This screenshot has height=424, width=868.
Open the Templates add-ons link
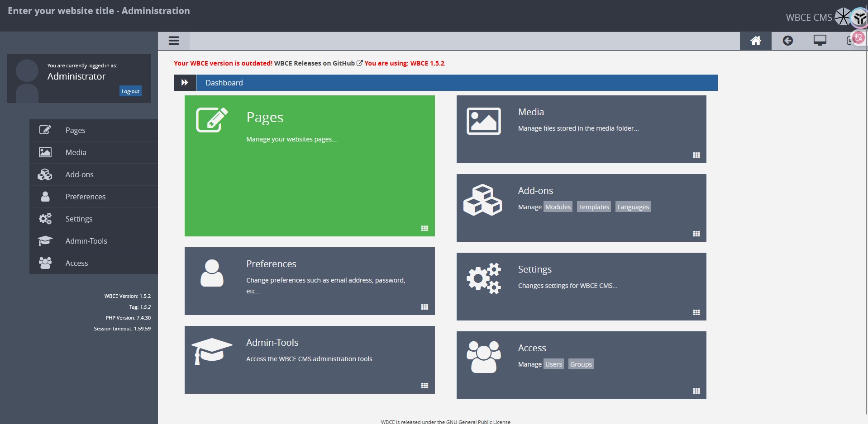tap(594, 207)
